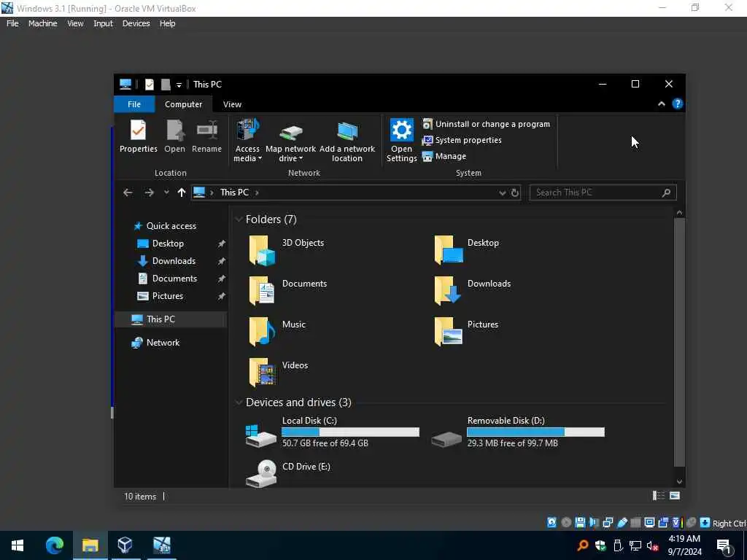Switch to the Computer ribbon tab

183,104
